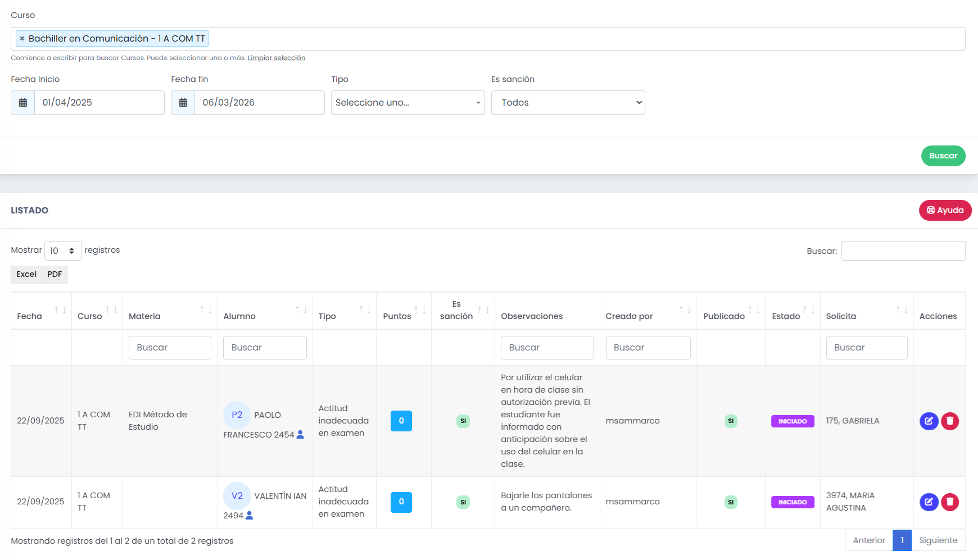Delete the PAOLO FRANCESCO record

(x=950, y=421)
